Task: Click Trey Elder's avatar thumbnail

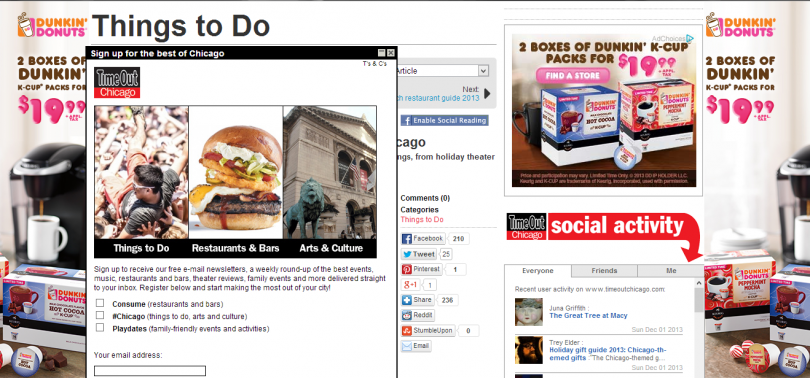Action: 529,350
